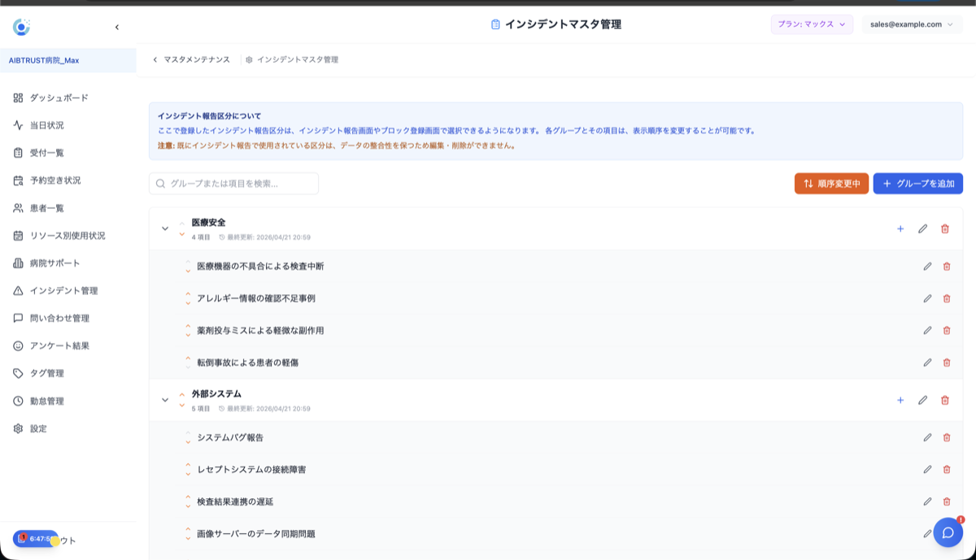Move 外部システム group up with the reorder arrow
This screenshot has width=976, height=560.
[180, 395]
